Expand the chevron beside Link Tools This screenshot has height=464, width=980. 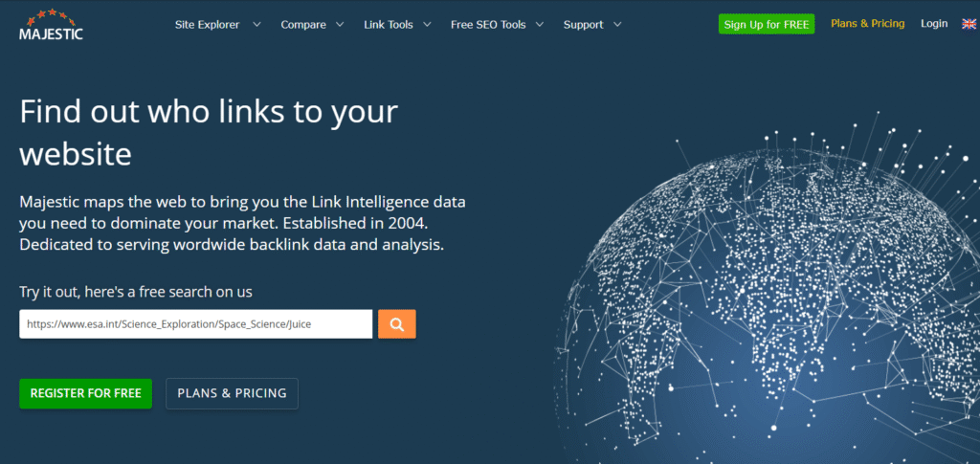tap(427, 25)
